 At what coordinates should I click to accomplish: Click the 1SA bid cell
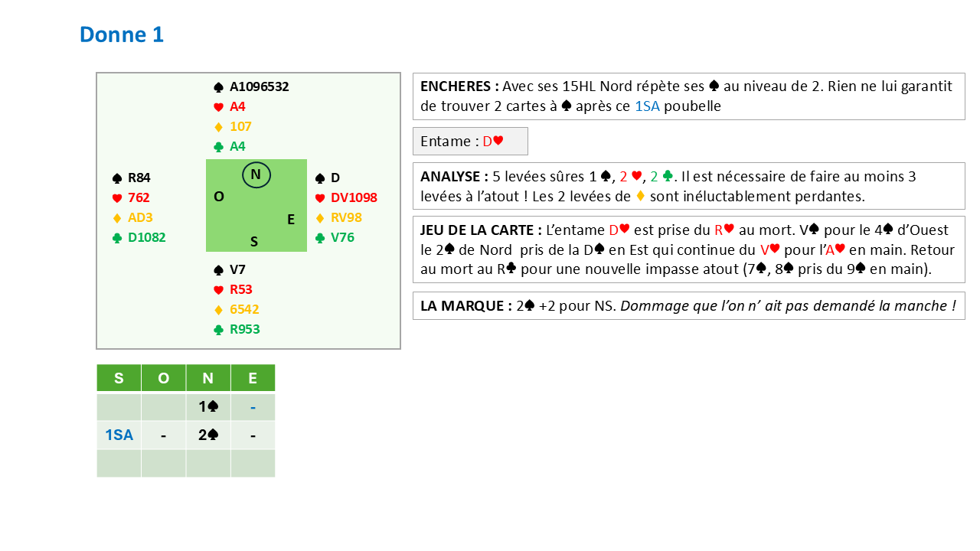click(119, 435)
